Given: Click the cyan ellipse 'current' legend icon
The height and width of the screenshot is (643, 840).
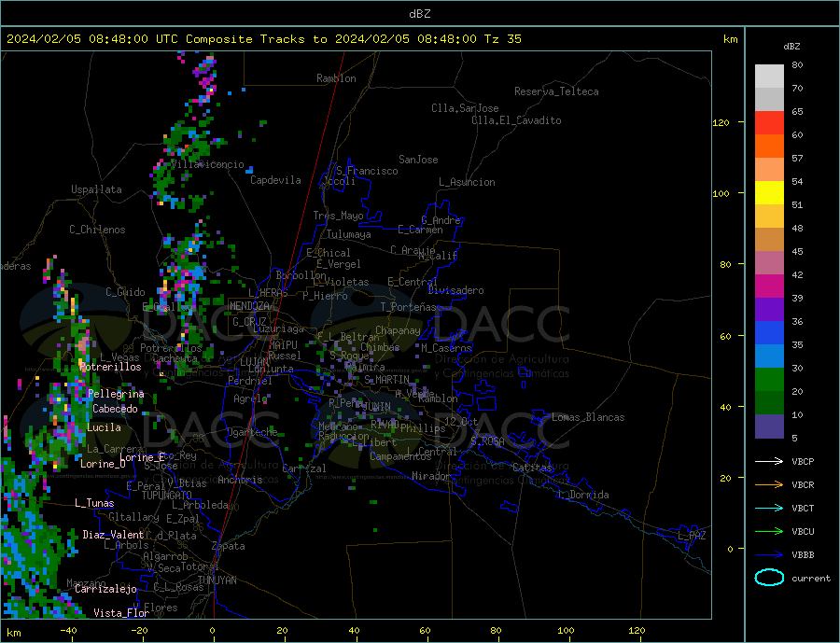Looking at the screenshot, I should (769, 578).
